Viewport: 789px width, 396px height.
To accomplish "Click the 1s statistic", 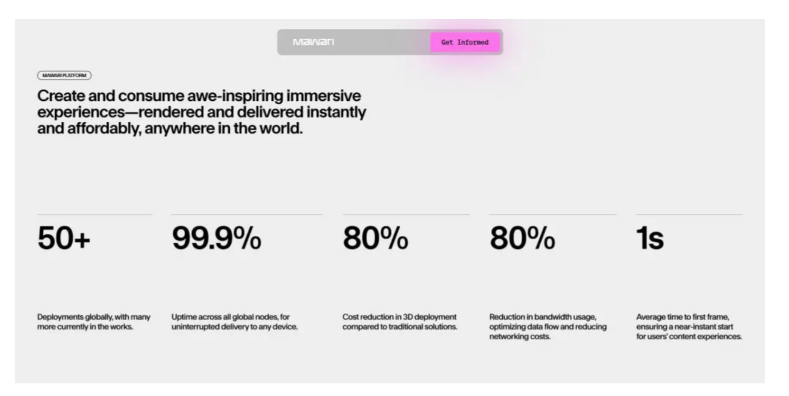I will point(650,238).
